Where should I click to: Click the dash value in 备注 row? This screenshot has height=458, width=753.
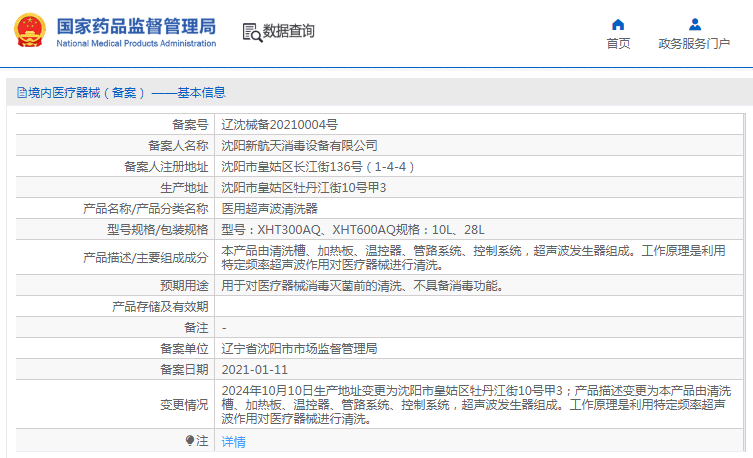[x=224, y=328]
